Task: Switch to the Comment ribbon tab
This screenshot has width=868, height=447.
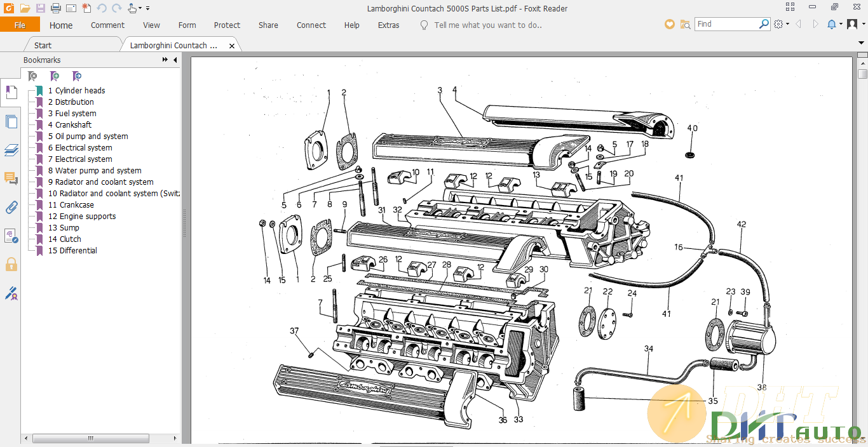Action: (107, 25)
